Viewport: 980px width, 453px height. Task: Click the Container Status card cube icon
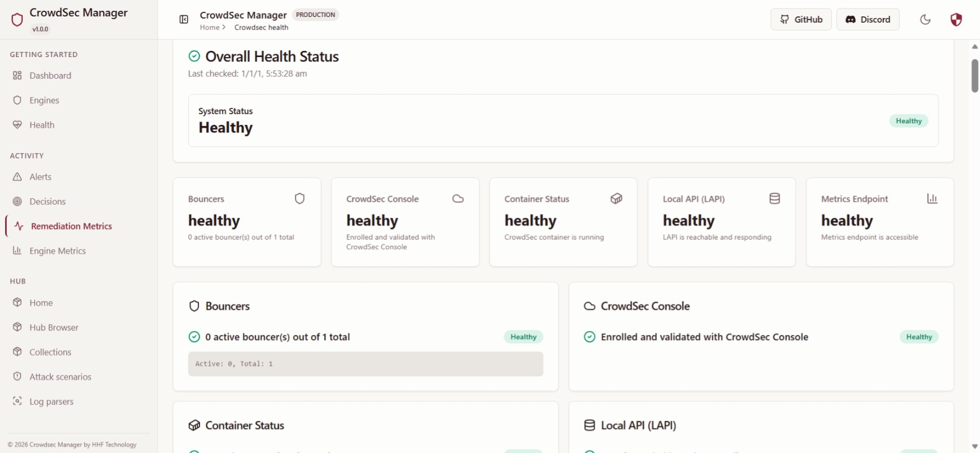[x=616, y=199]
